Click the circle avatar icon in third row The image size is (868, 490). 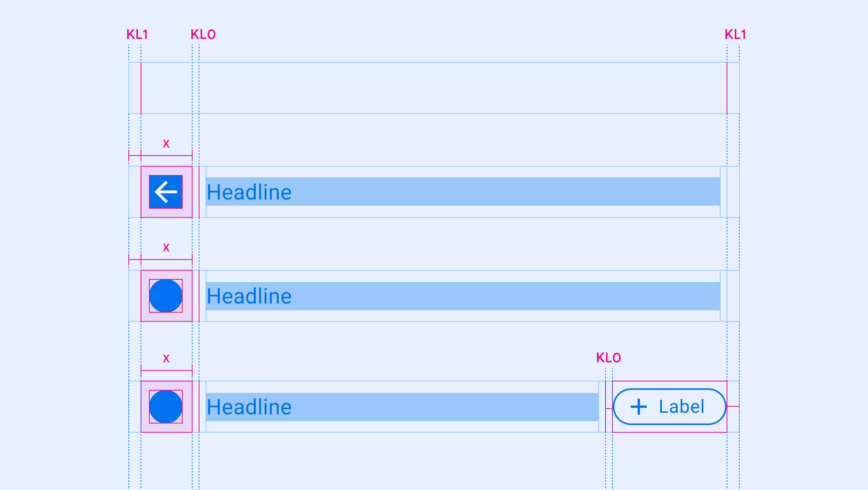[166, 406]
